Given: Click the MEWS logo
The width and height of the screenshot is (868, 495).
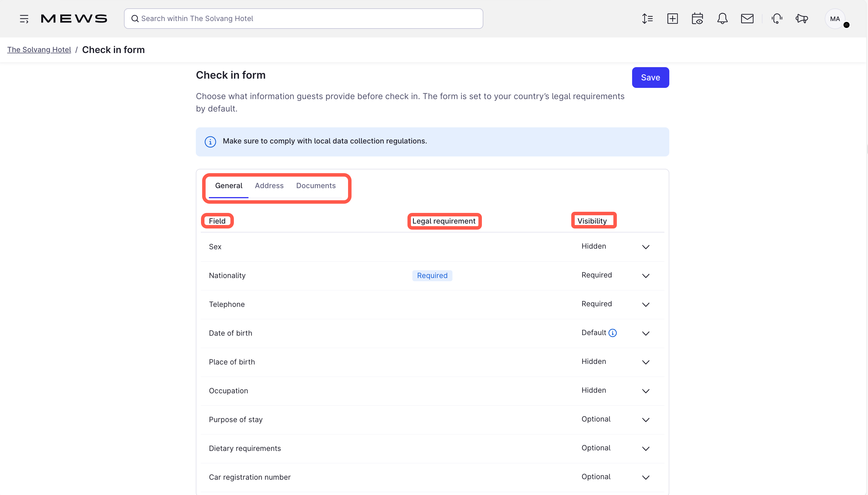Looking at the screenshot, I should click(74, 19).
